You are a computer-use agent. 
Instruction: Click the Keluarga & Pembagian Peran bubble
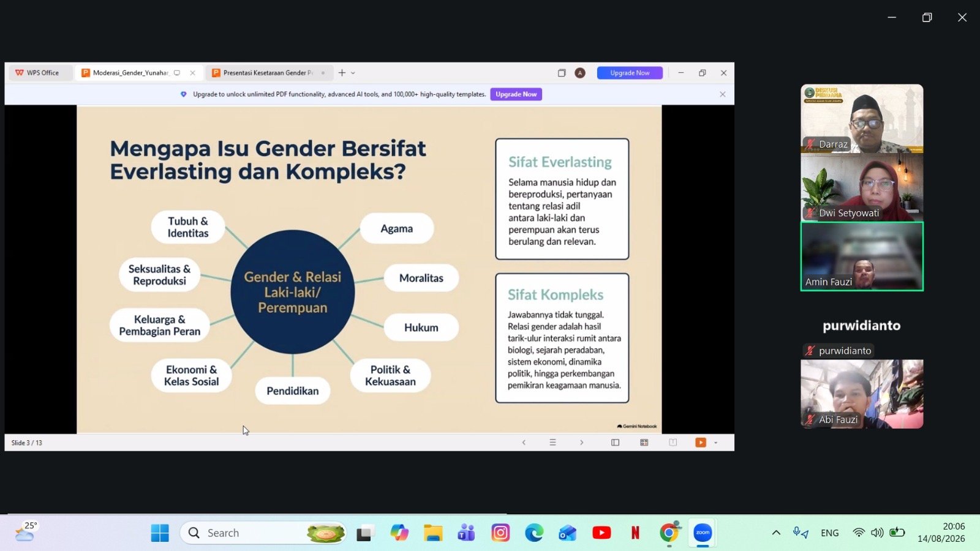[159, 325]
